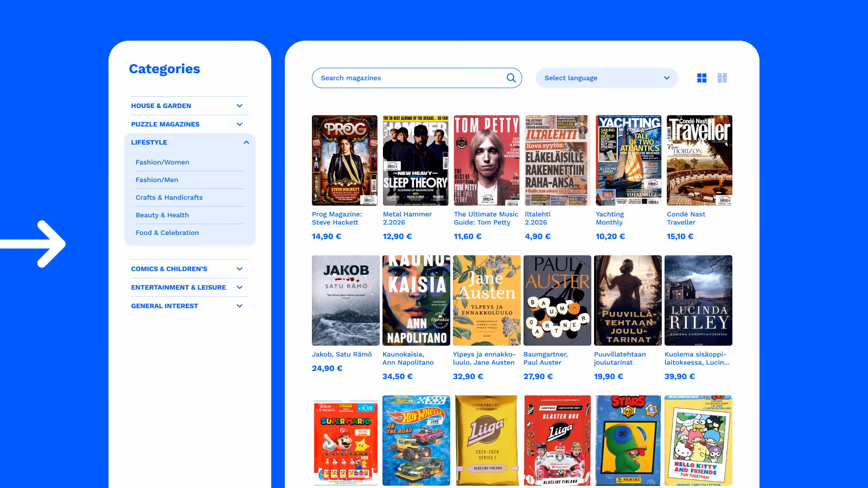Screen dimensions: 868x488
Task: Click Metal Hammer 2.2026 title link
Action: 407,218
